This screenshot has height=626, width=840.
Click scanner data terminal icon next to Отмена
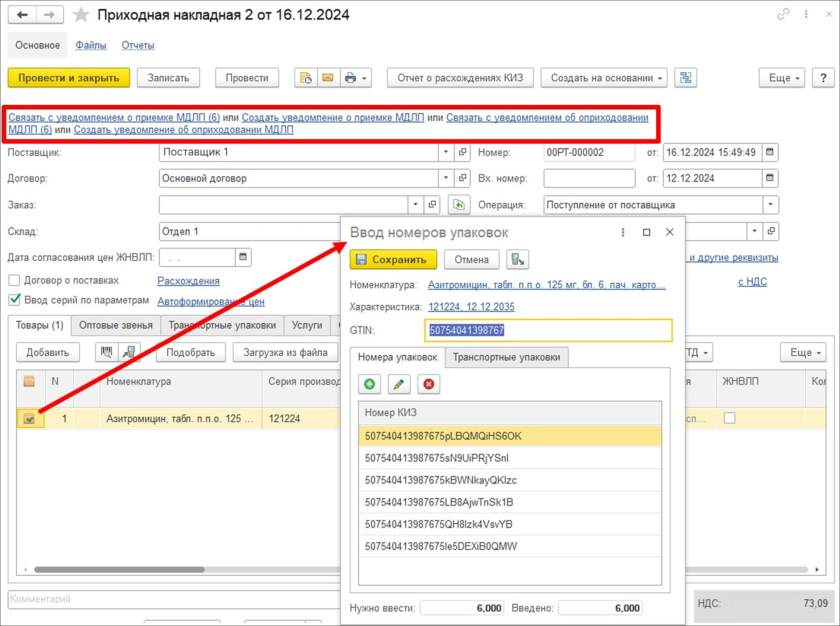click(517, 260)
